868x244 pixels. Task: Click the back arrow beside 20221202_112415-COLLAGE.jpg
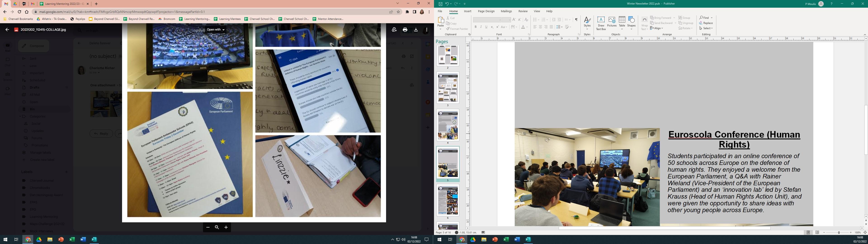7,30
